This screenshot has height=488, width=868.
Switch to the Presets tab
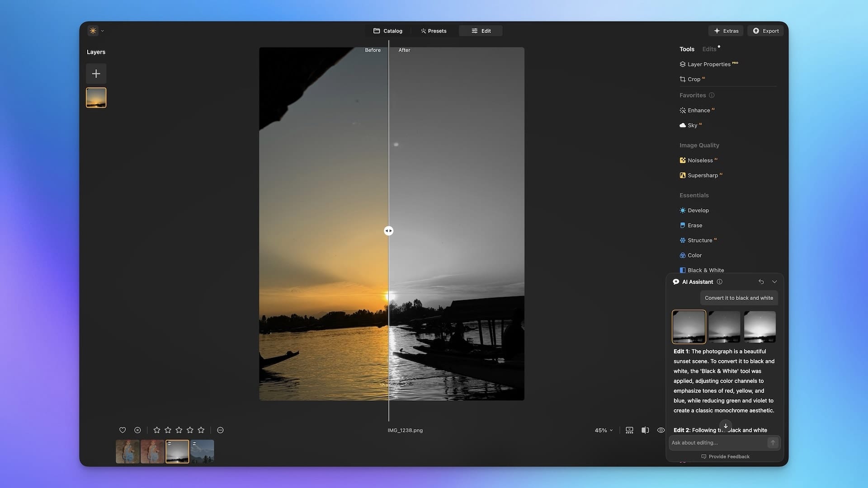point(434,31)
